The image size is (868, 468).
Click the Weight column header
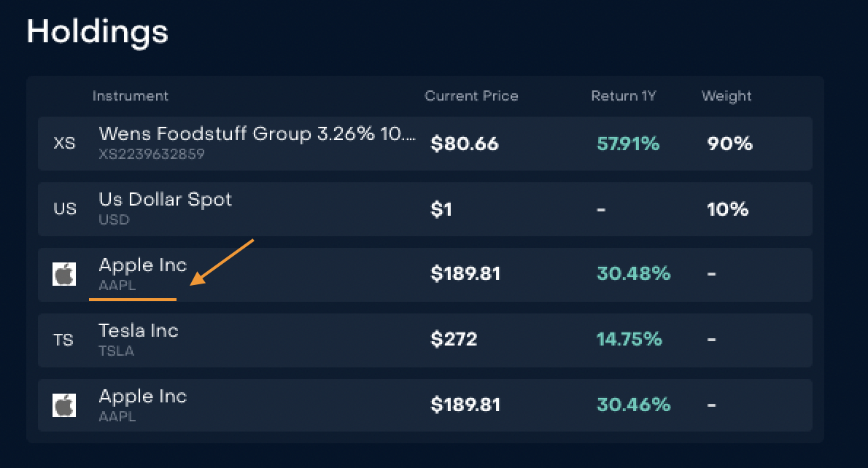point(726,95)
